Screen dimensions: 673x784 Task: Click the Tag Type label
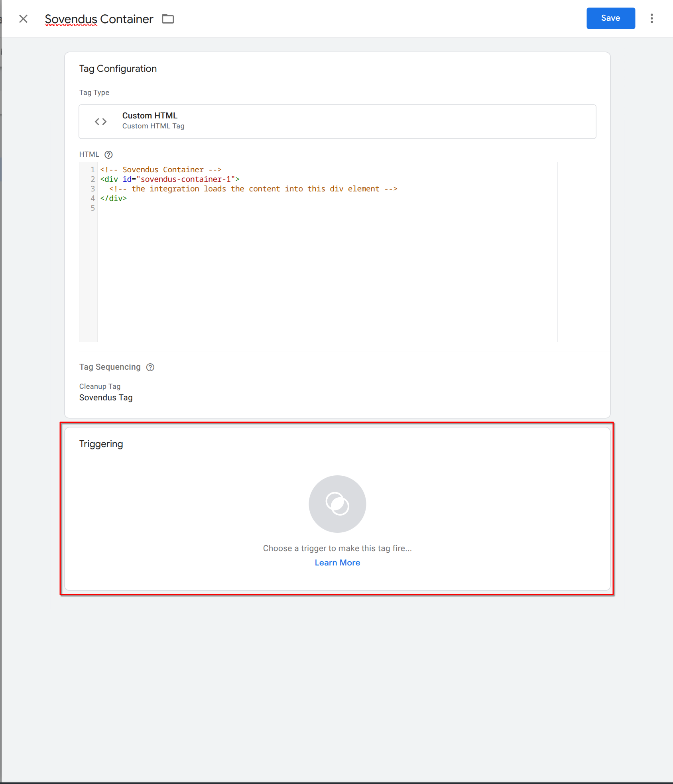click(94, 93)
